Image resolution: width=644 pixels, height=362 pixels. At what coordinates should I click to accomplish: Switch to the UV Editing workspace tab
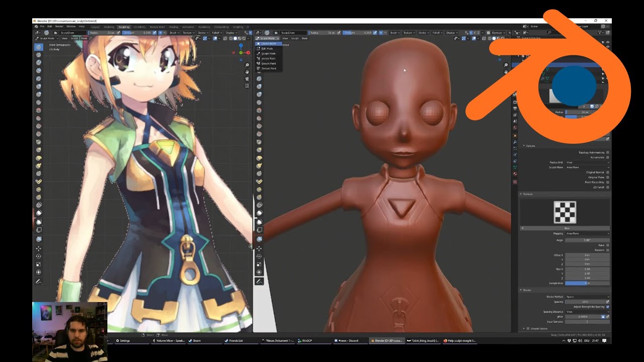139,27
